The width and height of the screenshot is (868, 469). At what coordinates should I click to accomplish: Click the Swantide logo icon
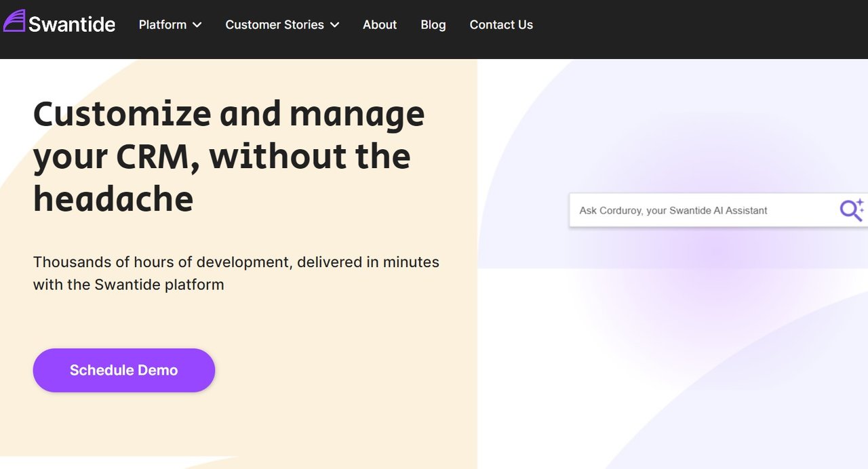14,21
